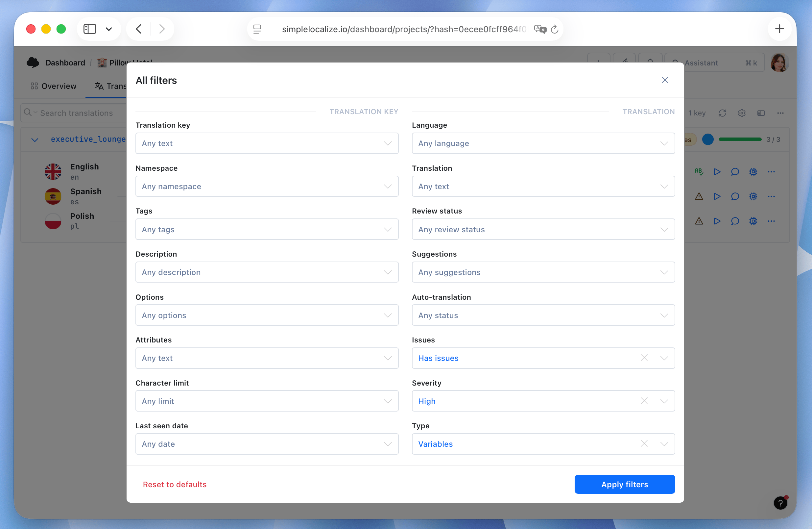Open comments for the Spanish row
The width and height of the screenshot is (812, 529).
click(x=735, y=196)
